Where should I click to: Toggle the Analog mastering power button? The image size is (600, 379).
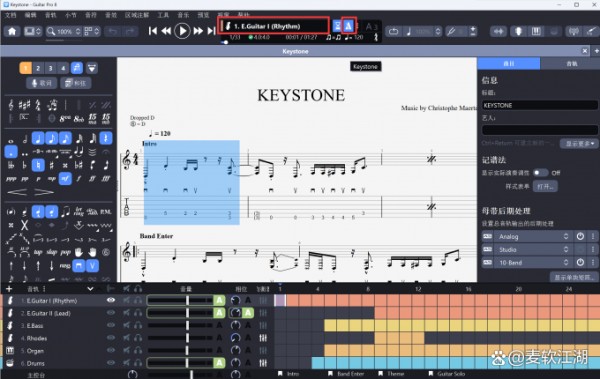coord(580,237)
